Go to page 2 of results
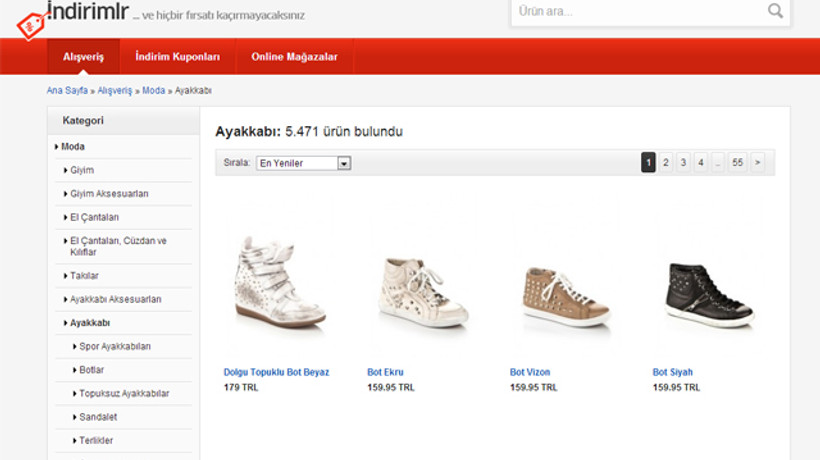 coord(665,162)
